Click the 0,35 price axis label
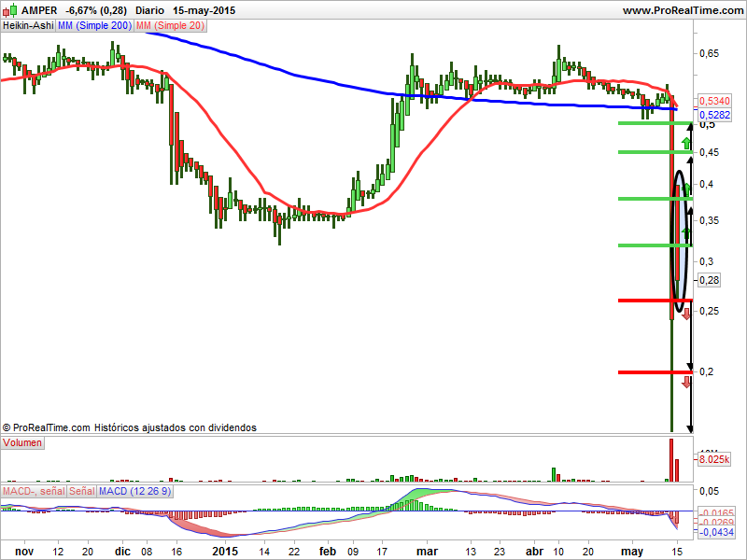Image resolution: width=747 pixels, height=560 pixels. tap(709, 220)
